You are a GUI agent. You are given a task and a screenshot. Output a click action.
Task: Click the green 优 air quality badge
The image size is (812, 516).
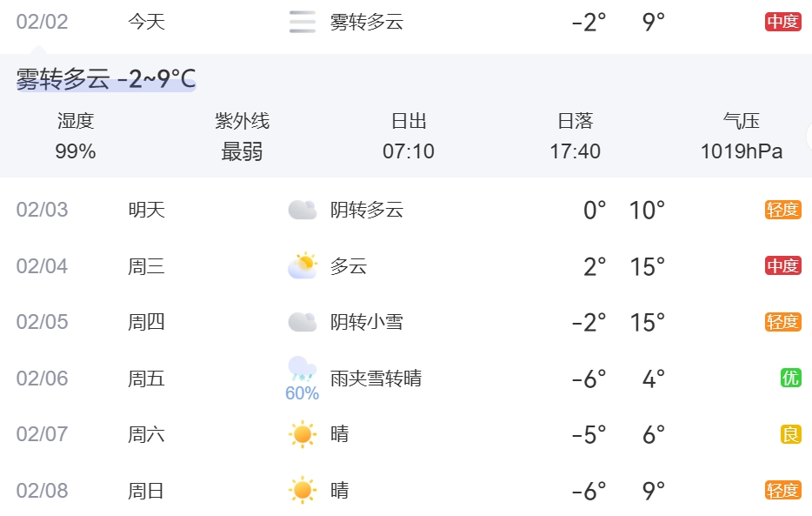pos(790,378)
